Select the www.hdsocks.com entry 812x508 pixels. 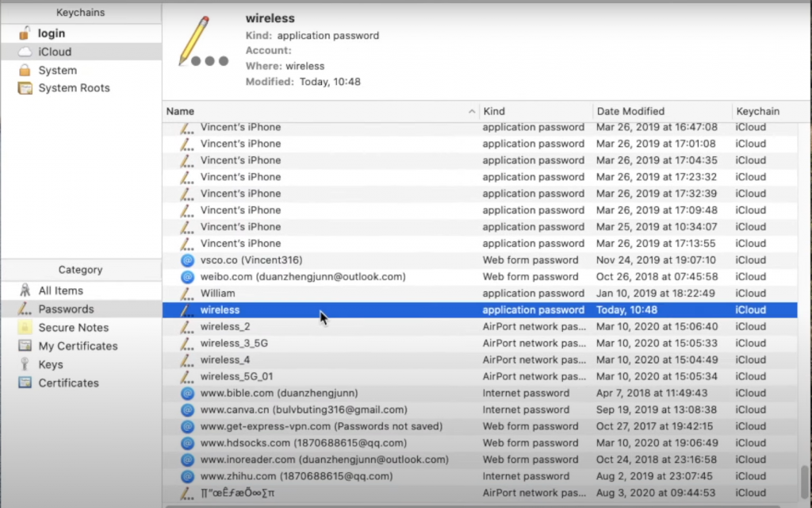(480, 443)
